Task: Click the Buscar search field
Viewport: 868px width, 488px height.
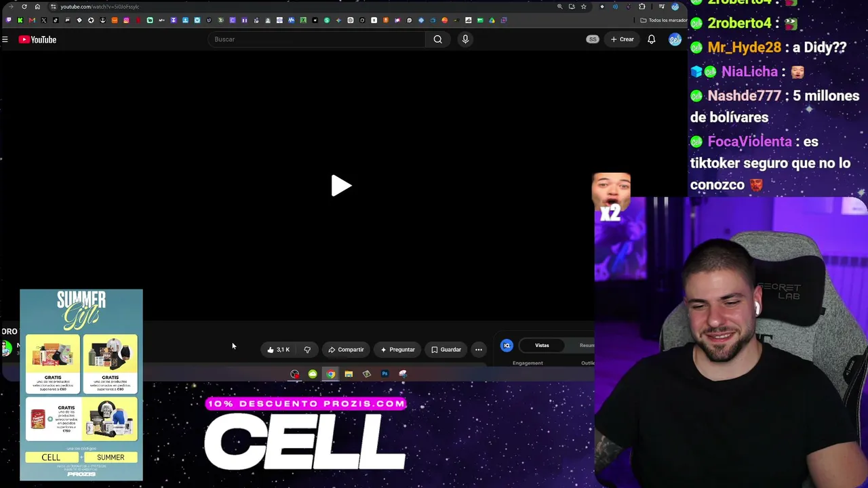Action: [316, 39]
